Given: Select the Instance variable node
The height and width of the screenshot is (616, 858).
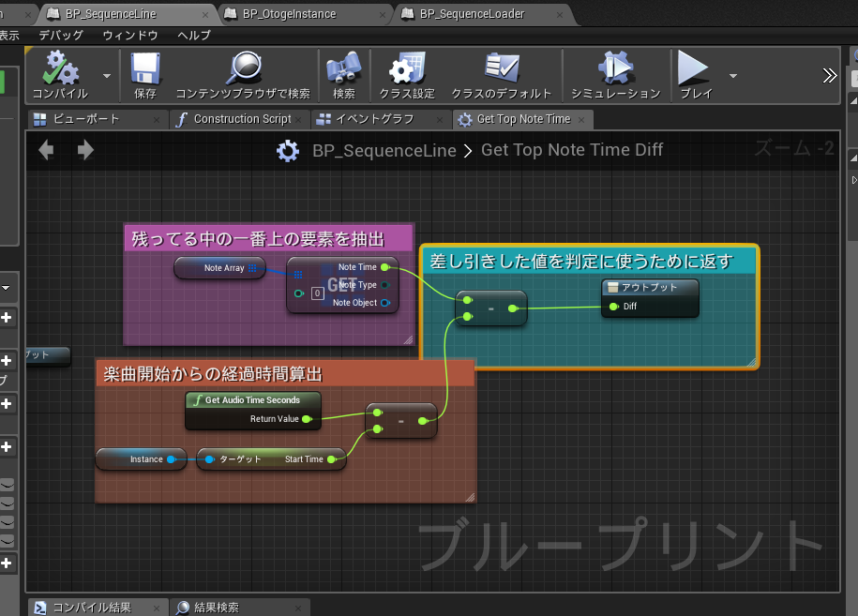Looking at the screenshot, I should click(x=142, y=459).
